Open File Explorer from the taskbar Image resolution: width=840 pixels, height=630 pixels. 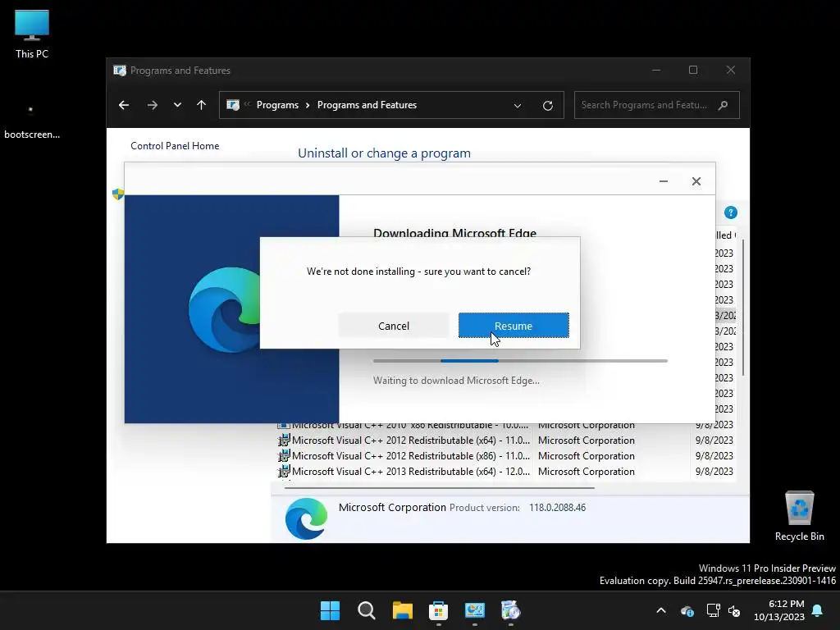coord(402,610)
